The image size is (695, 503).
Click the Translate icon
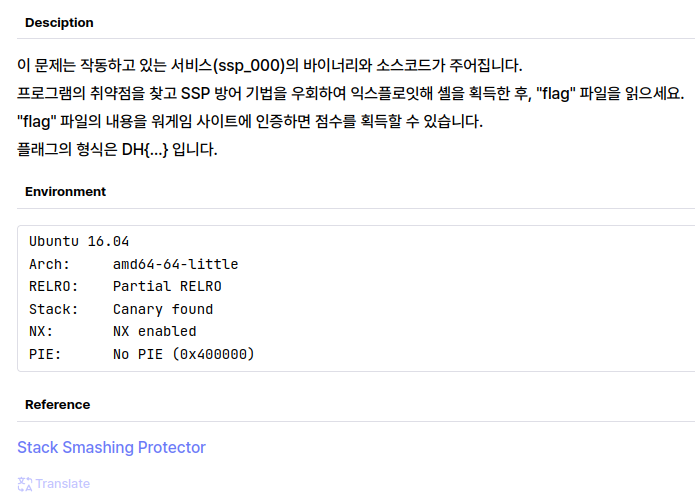25,484
